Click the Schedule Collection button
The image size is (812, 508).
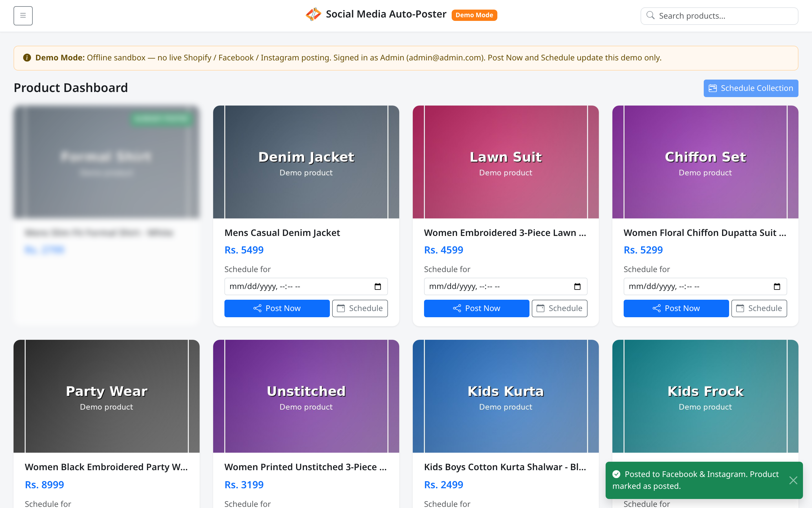click(x=751, y=88)
